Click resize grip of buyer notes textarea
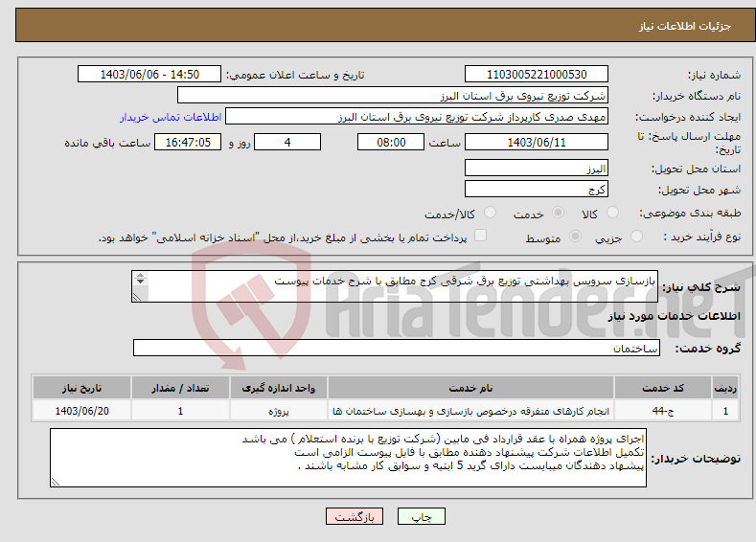 [56, 482]
